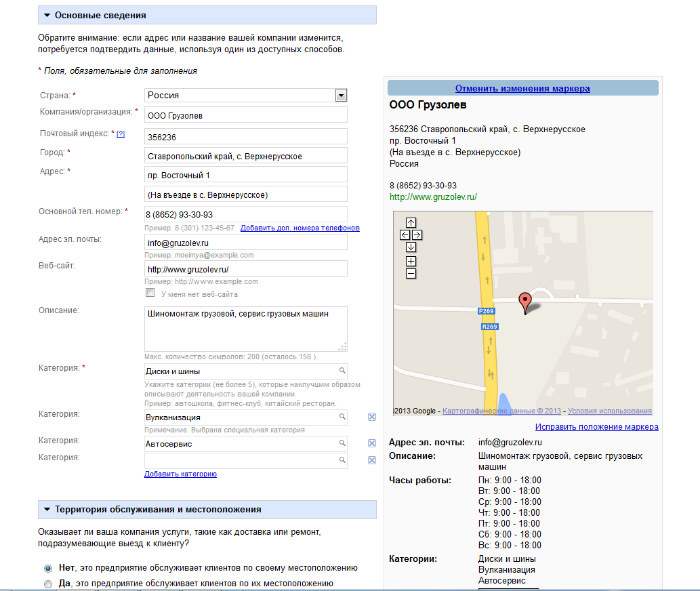
Task: Zoom out the map with minus icon
Action: point(411,274)
